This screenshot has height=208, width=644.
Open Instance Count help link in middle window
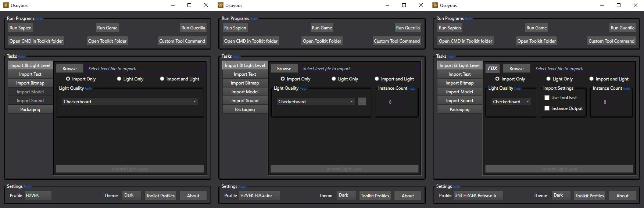(x=412, y=89)
